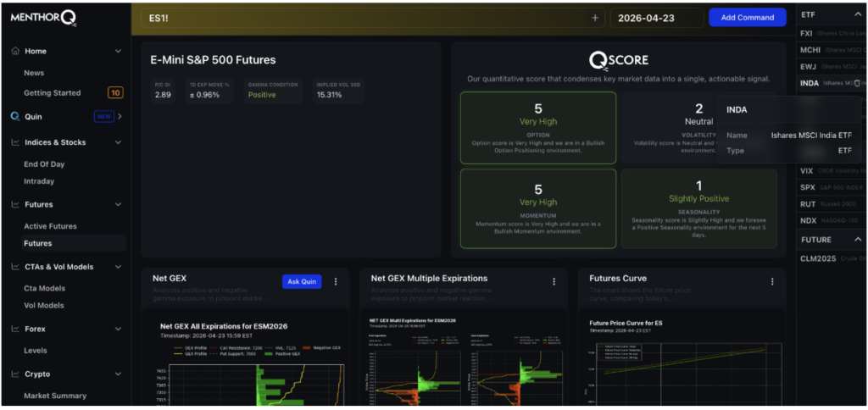Open Cta Models page
868x410 pixels.
[44, 288]
